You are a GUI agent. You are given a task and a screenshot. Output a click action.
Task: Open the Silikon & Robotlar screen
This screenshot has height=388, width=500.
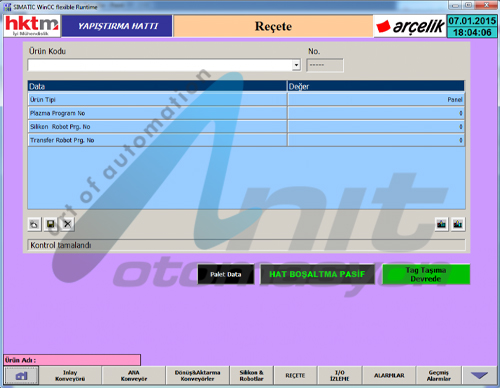pos(251,376)
